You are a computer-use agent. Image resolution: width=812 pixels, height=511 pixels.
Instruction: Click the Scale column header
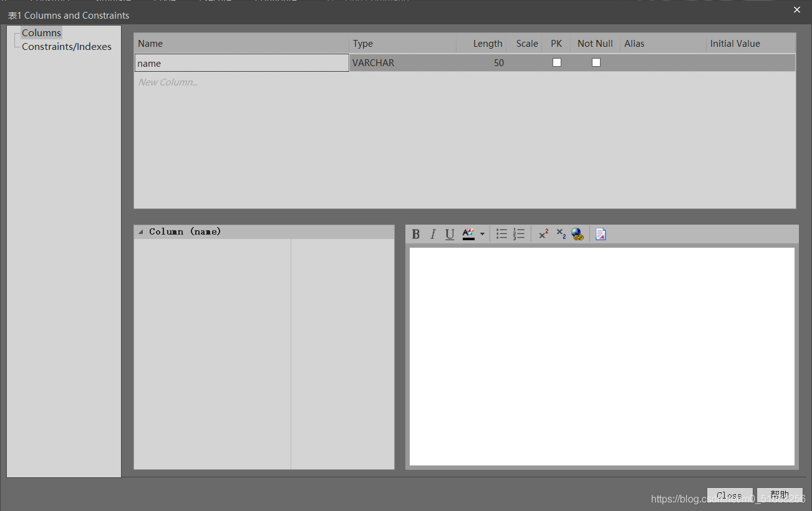pos(525,44)
